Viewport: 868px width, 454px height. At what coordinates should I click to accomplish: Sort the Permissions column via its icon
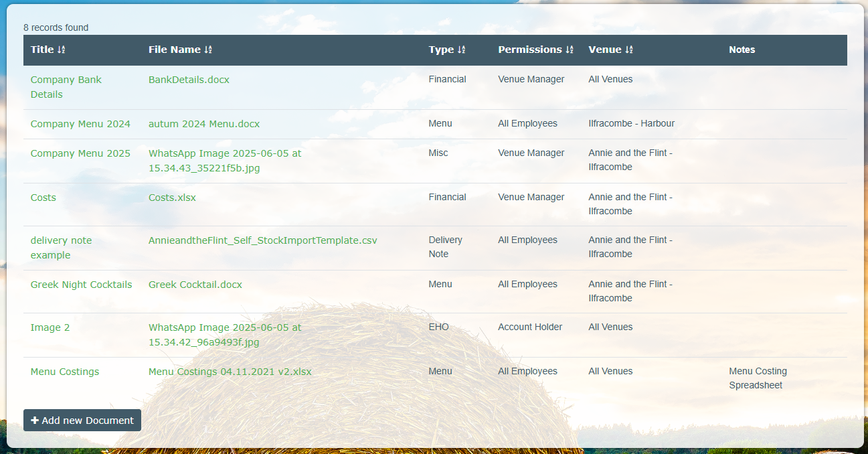(570, 50)
